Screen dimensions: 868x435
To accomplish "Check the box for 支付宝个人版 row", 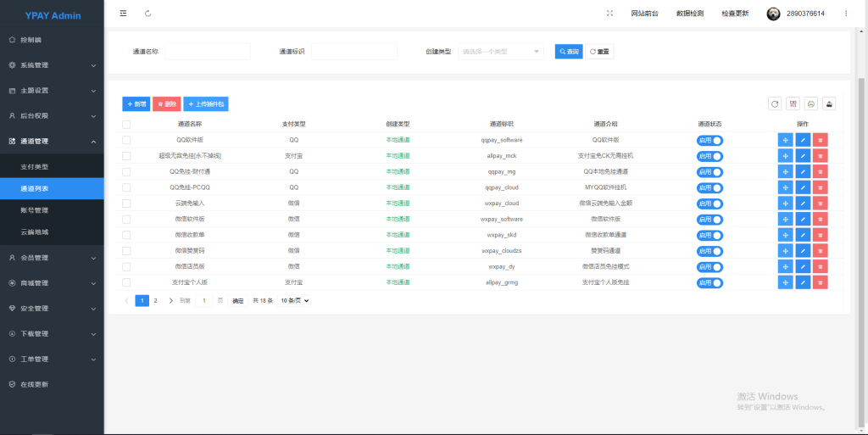I will pyautogui.click(x=126, y=282).
